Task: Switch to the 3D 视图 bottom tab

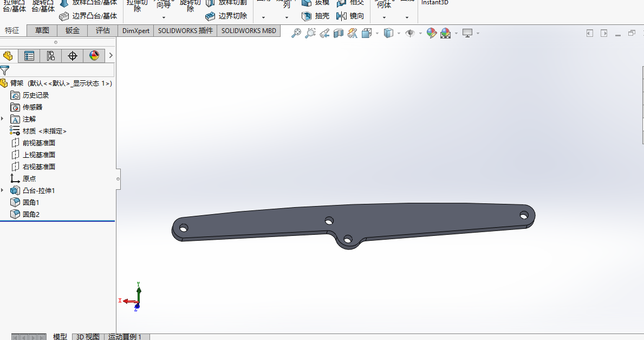Action: tap(88, 337)
